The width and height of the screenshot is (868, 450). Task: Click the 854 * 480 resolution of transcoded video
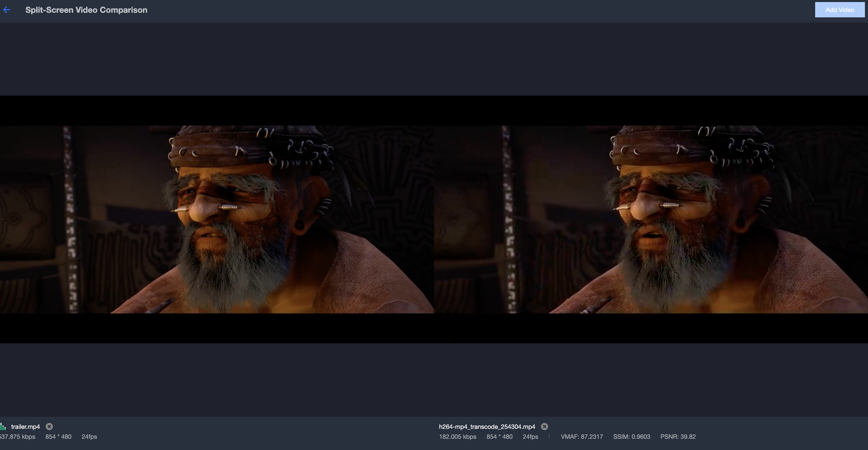(x=499, y=437)
